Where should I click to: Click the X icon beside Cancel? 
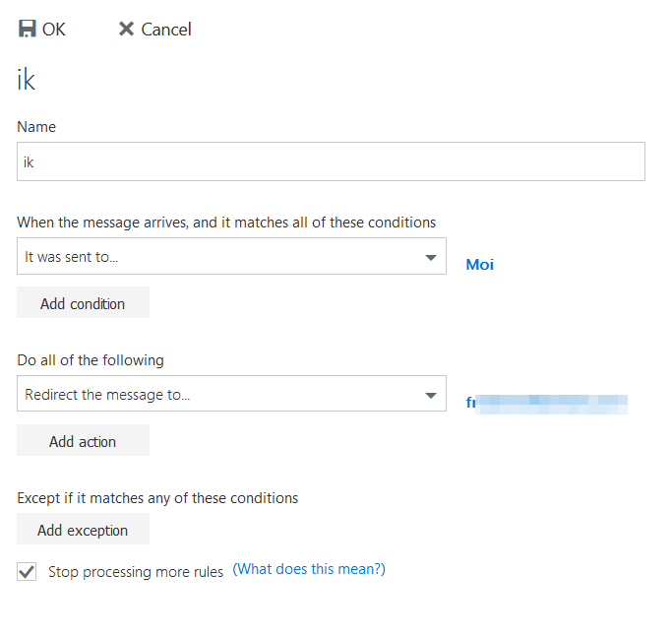(x=126, y=29)
